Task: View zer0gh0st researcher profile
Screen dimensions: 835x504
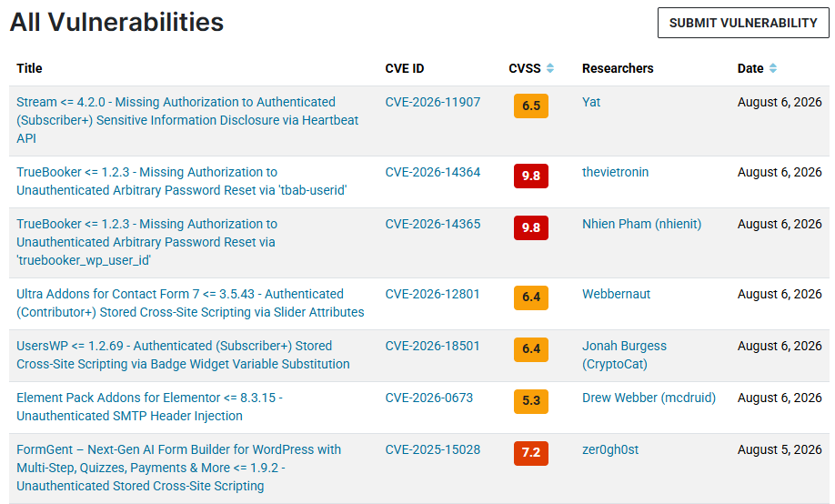Action: tap(610, 449)
